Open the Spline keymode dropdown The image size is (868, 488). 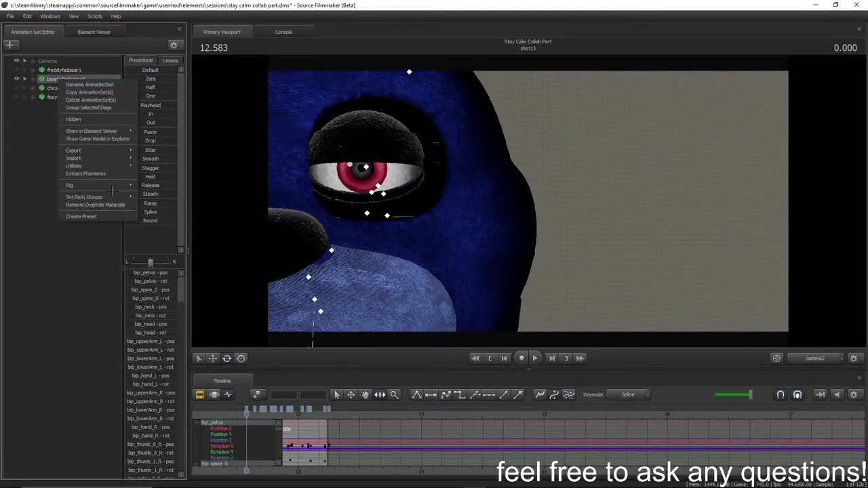pos(628,394)
